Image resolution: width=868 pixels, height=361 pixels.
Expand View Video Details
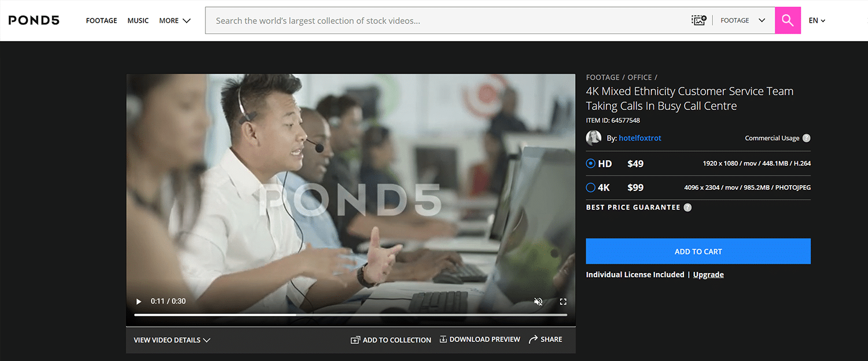tap(172, 340)
